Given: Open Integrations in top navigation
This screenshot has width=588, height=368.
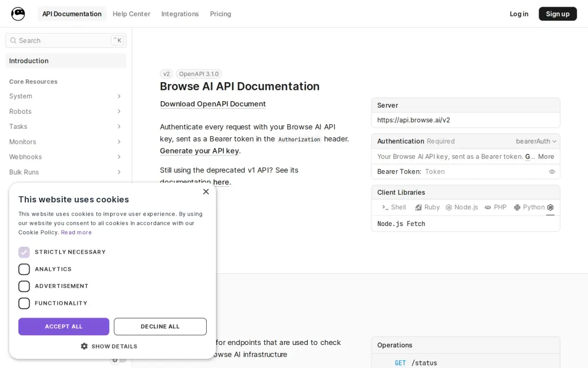Looking at the screenshot, I should click(180, 14).
